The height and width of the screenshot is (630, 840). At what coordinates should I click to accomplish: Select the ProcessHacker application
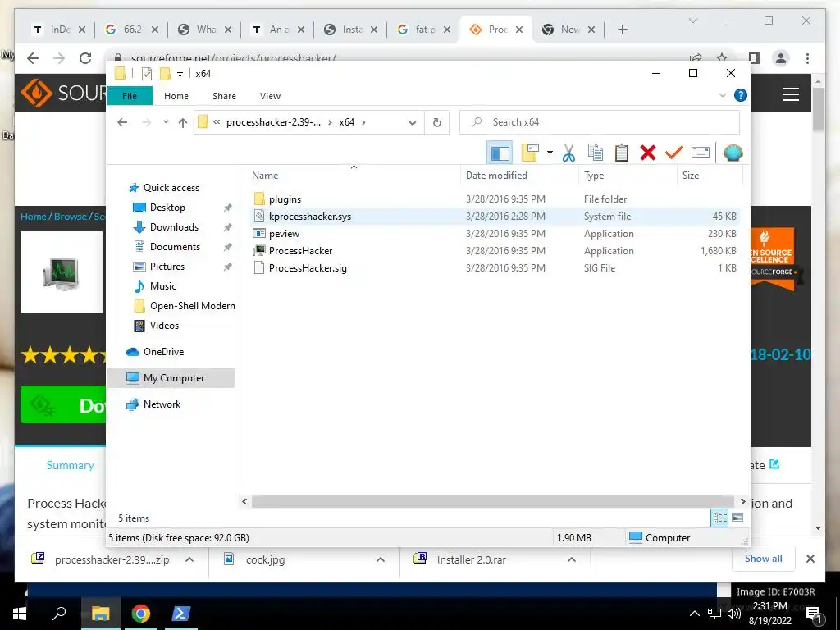click(x=300, y=251)
